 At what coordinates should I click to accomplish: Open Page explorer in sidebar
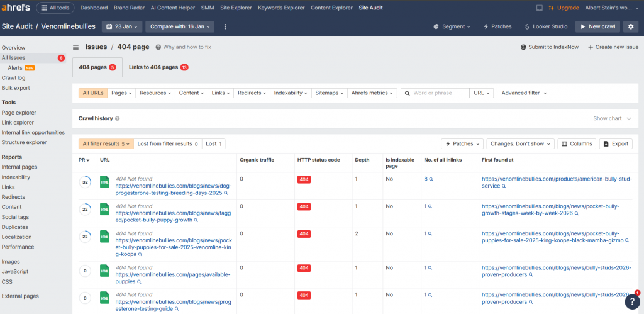[x=19, y=113]
